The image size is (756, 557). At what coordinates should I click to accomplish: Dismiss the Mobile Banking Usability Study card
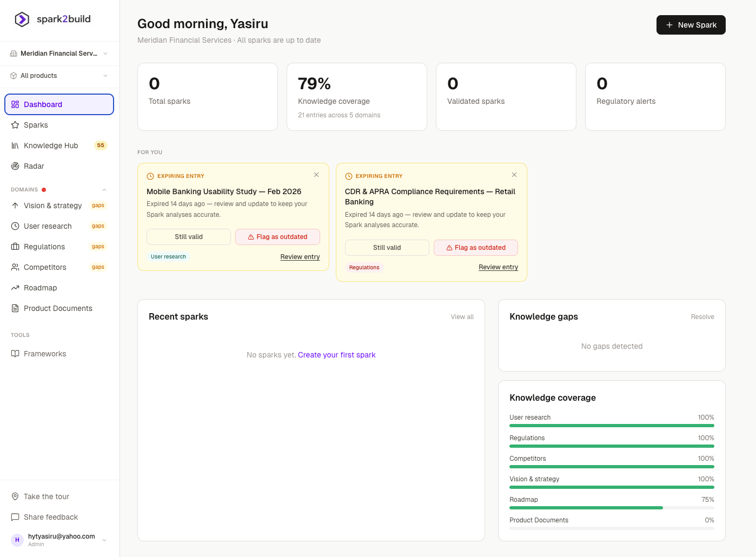(x=316, y=175)
